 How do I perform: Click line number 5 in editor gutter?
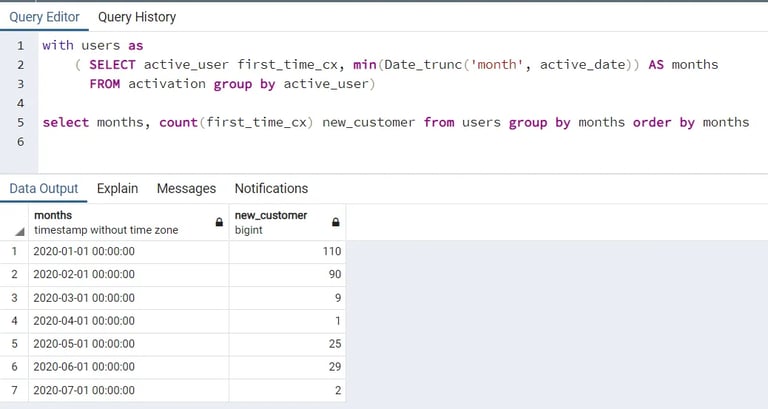20,122
